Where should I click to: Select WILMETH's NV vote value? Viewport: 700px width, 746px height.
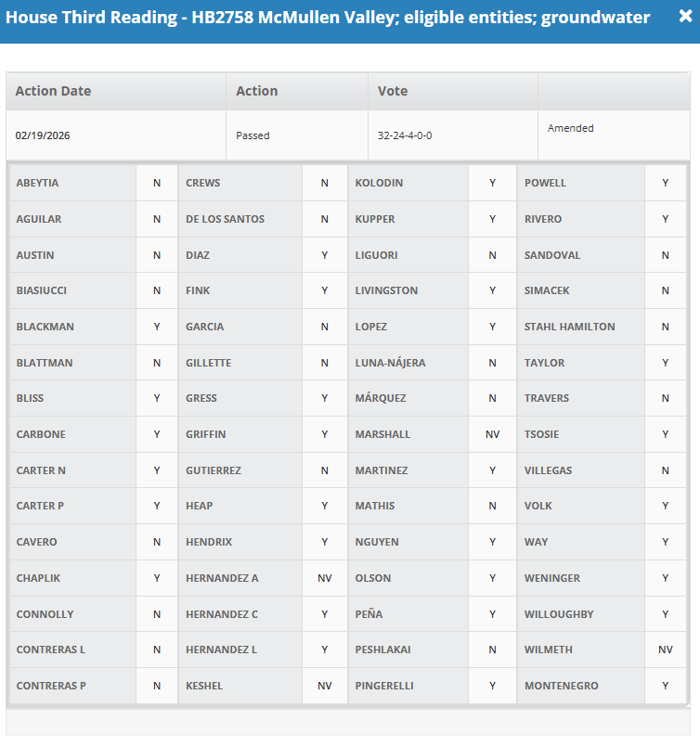click(665, 650)
